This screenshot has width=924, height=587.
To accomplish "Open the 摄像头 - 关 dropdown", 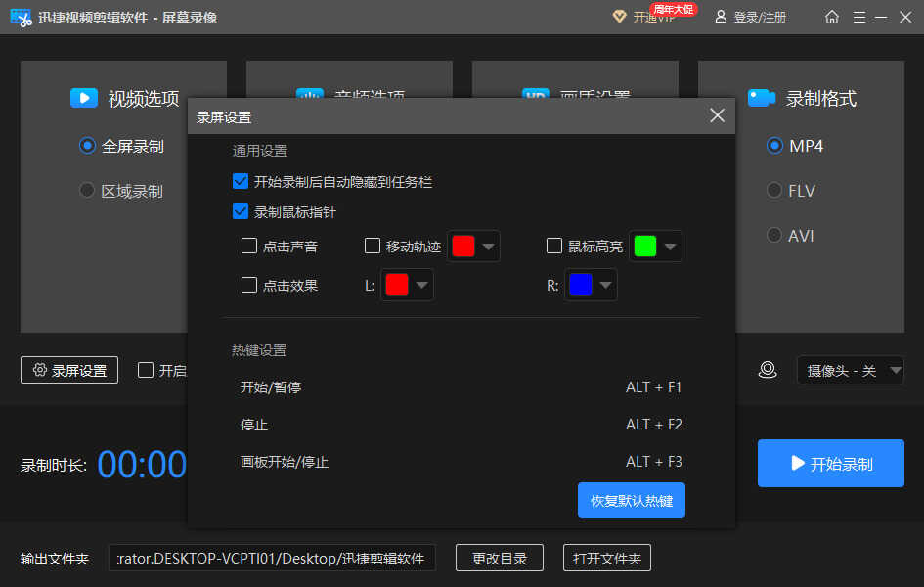I will (x=850, y=370).
